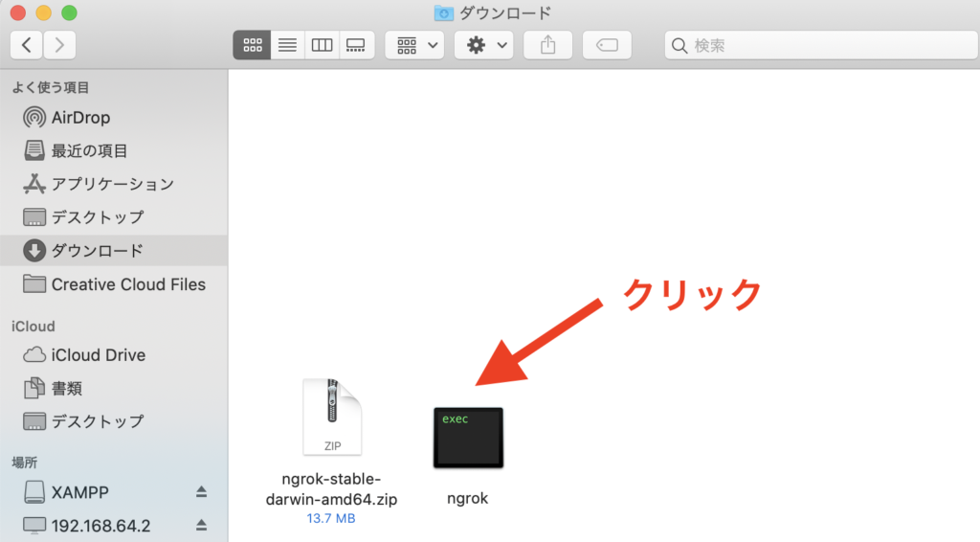
Task: Click the 最近の項目 recents icon
Action: [34, 150]
